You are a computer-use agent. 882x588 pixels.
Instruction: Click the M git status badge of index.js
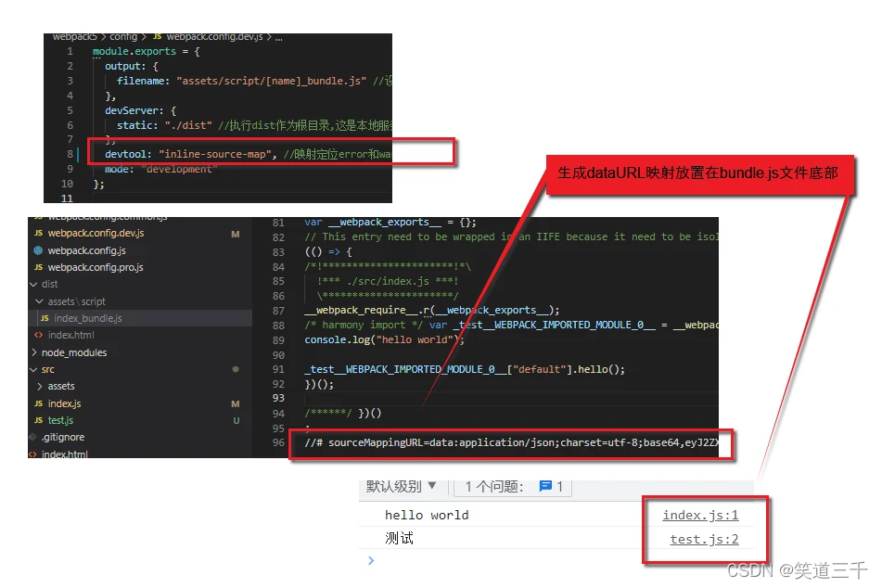click(x=236, y=403)
